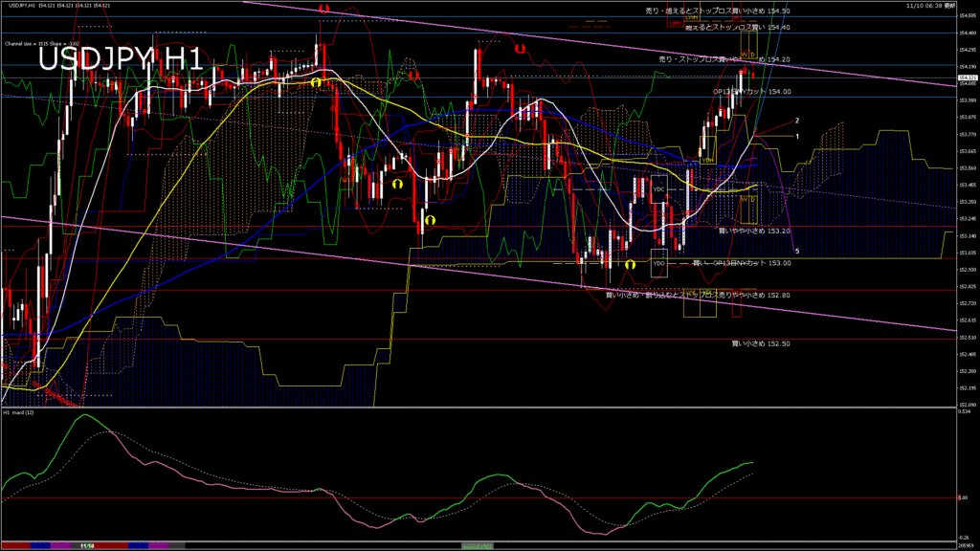Image resolution: width=980 pixels, height=551 pixels.
Task: Click the current price tag 154.121
Action: point(967,77)
